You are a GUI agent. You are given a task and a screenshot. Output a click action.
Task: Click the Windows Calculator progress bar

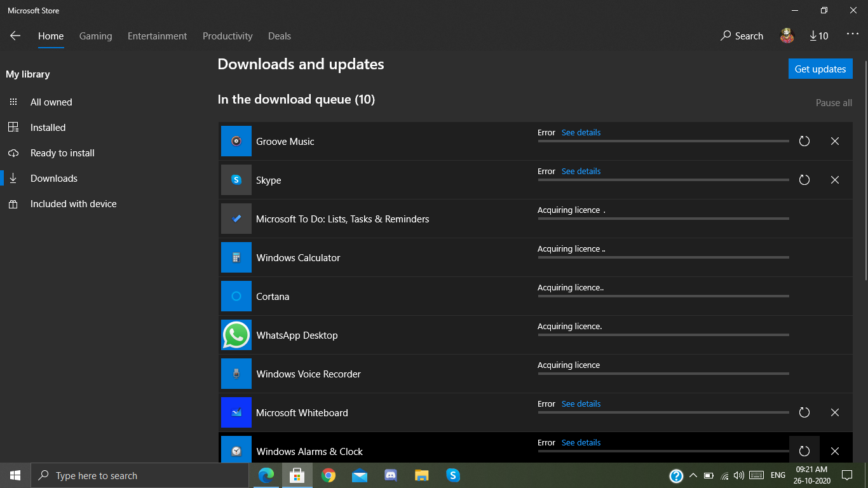tap(663, 257)
